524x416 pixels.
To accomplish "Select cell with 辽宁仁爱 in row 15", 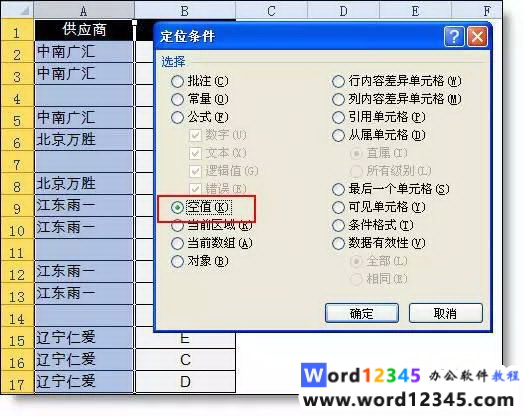I will pyautogui.click(x=84, y=338).
